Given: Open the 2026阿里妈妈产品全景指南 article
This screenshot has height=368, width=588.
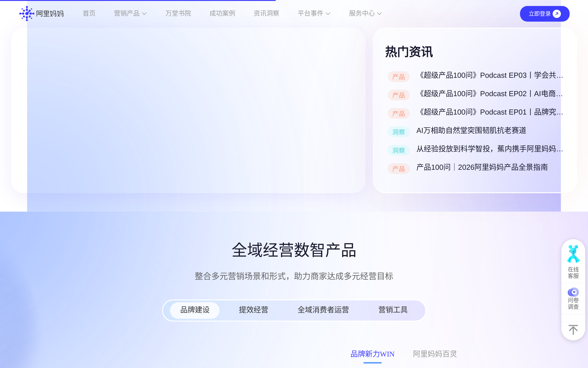Looking at the screenshot, I should (482, 167).
